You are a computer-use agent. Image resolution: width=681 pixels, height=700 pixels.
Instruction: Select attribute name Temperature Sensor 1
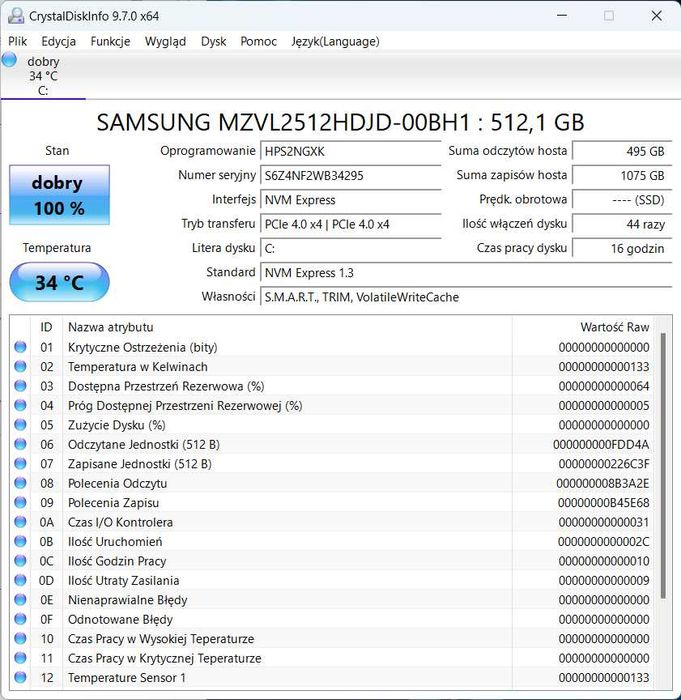127,678
